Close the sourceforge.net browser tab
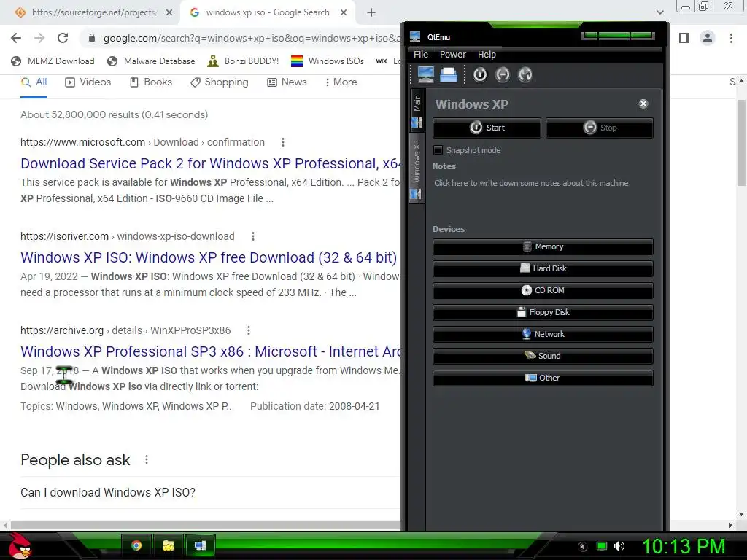The height and width of the screenshot is (560, 747). (x=169, y=12)
